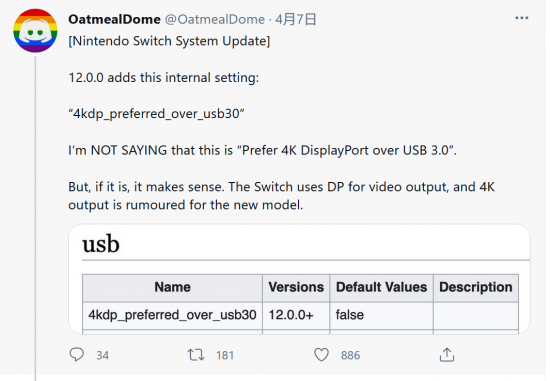Open the OatmealDome display name link
550x381 pixels.
tap(114, 19)
